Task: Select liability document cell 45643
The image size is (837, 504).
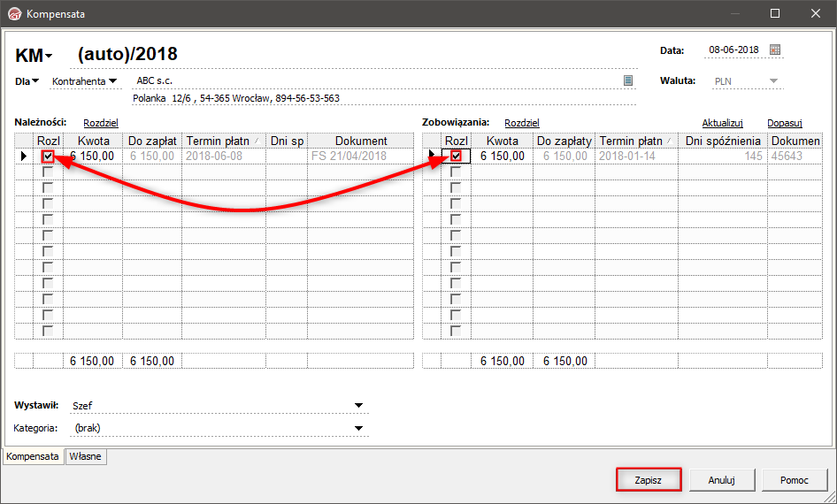Action: pos(795,157)
